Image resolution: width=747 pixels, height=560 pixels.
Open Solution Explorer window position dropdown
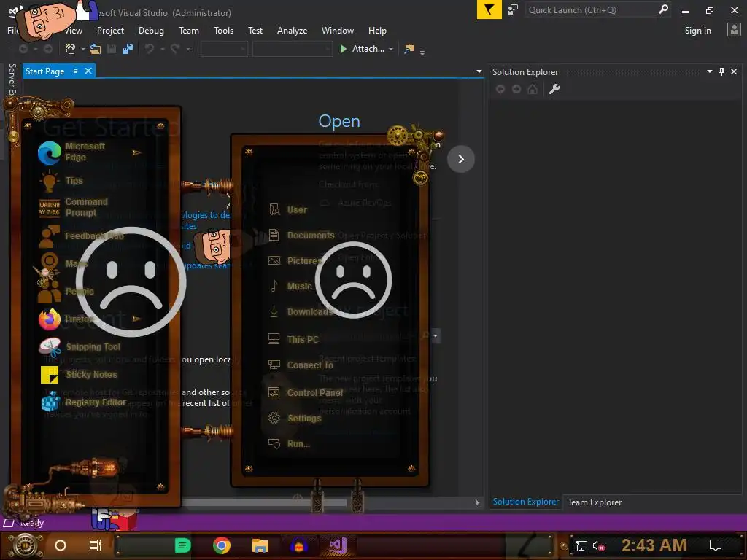709,71
